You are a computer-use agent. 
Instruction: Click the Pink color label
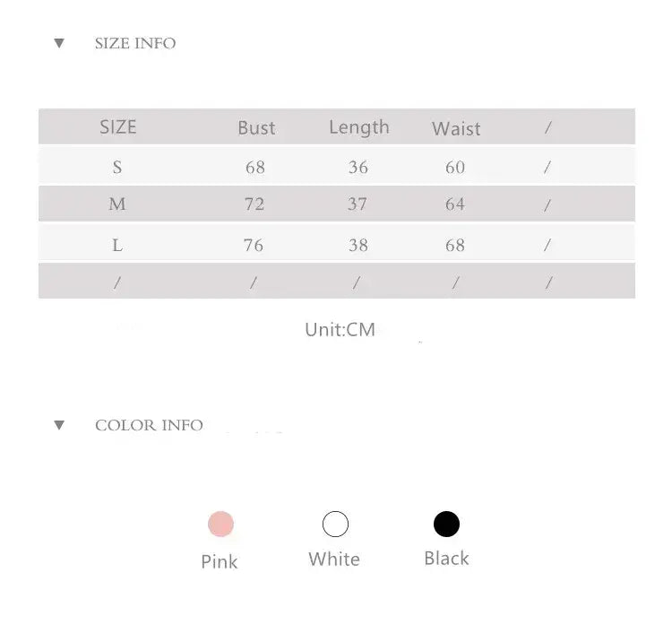click(220, 561)
